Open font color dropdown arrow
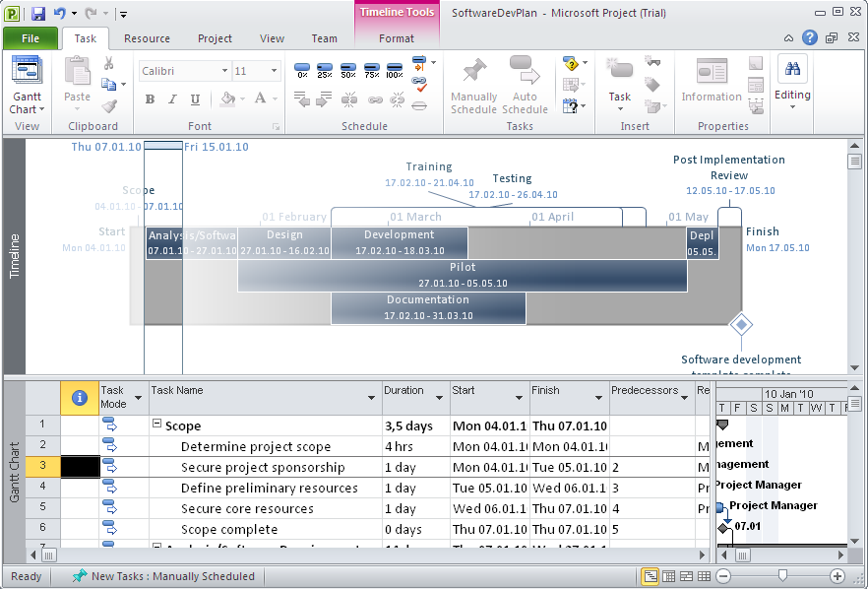Image resolution: width=868 pixels, height=589 pixels. pyautogui.click(x=276, y=99)
